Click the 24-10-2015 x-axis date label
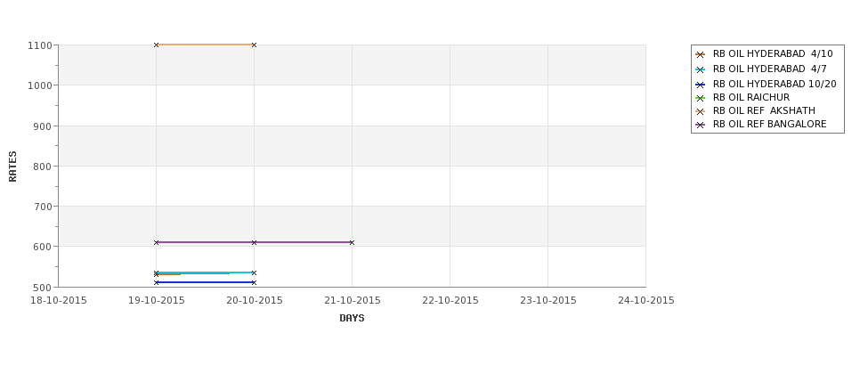This screenshot has width=868, height=382. click(645, 300)
